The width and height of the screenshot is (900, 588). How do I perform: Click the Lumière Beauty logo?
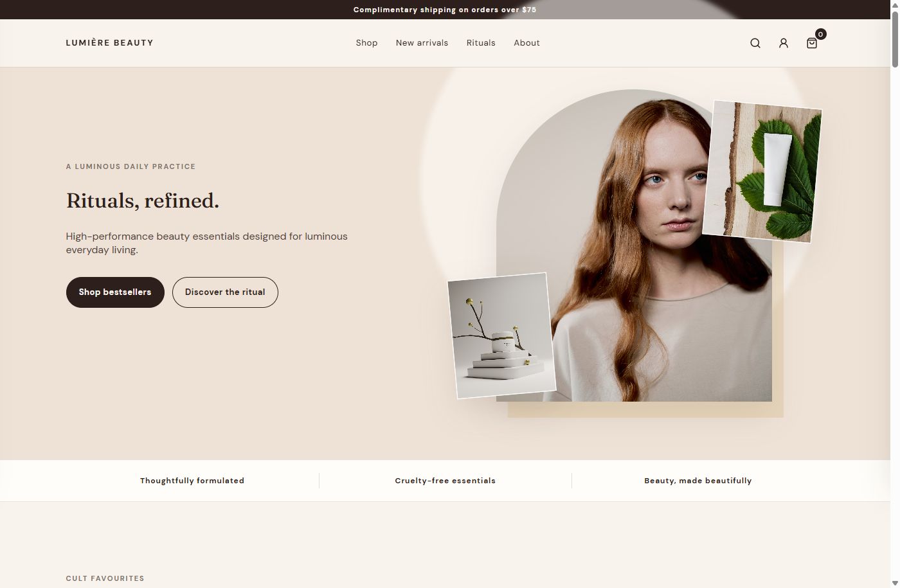(109, 43)
